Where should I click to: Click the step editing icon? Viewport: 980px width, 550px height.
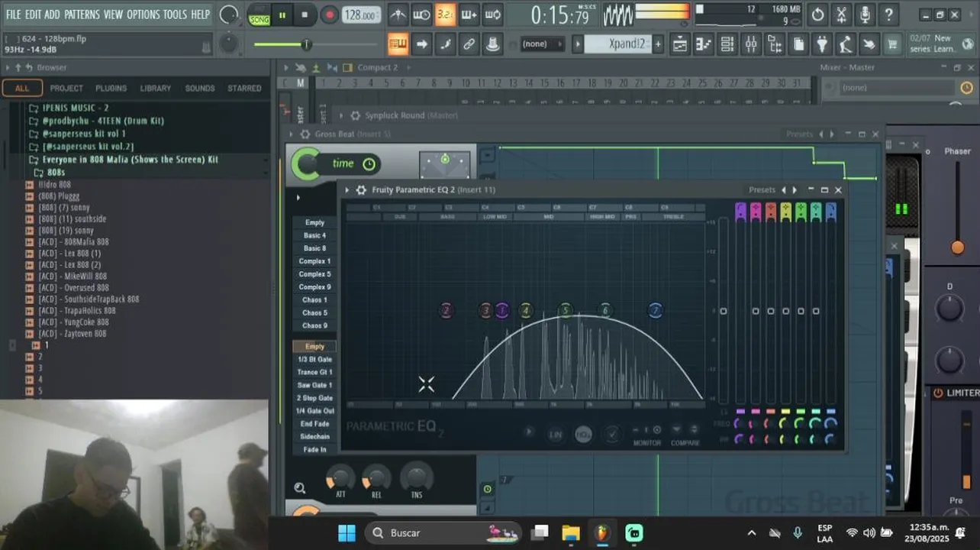point(445,44)
